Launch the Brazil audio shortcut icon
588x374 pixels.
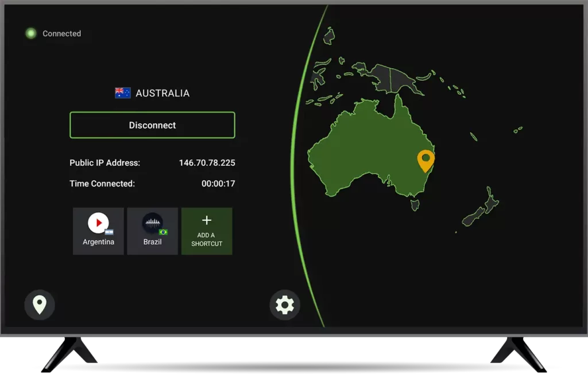(152, 223)
